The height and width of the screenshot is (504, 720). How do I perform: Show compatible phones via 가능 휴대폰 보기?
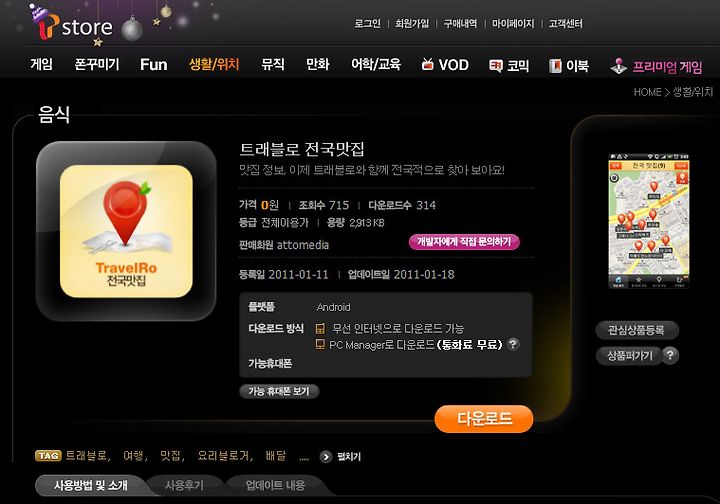(x=279, y=391)
